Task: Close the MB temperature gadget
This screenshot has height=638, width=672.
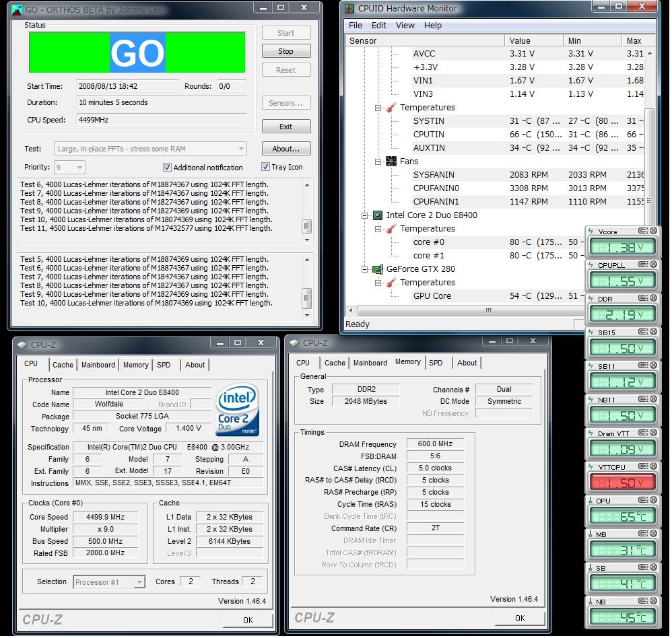Action: [x=653, y=534]
